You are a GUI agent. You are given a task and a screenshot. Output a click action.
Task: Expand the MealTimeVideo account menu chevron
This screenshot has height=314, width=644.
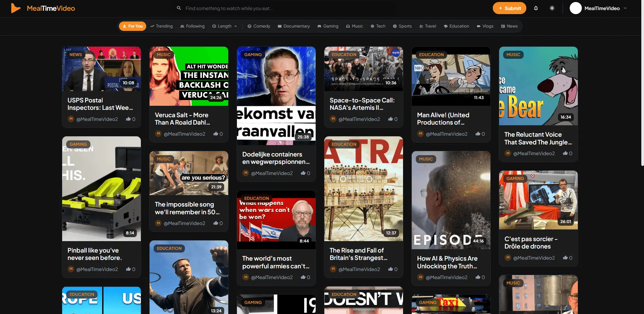[x=625, y=8]
